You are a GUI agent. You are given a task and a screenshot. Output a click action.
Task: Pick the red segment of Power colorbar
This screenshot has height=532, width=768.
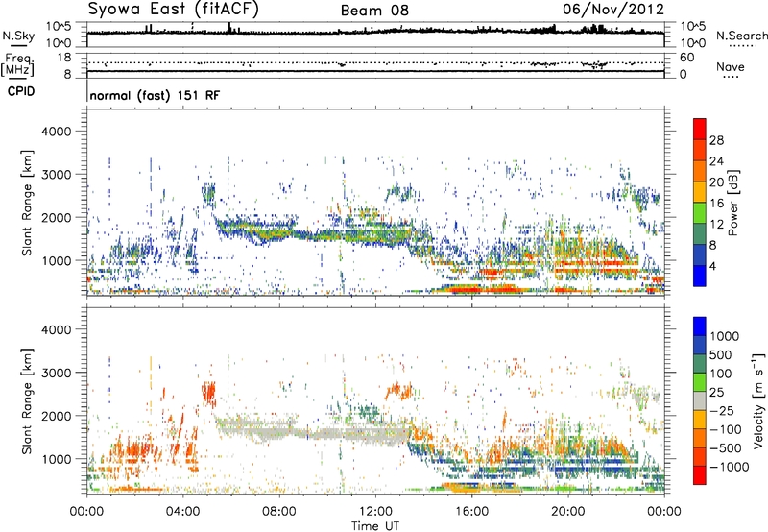(700, 129)
